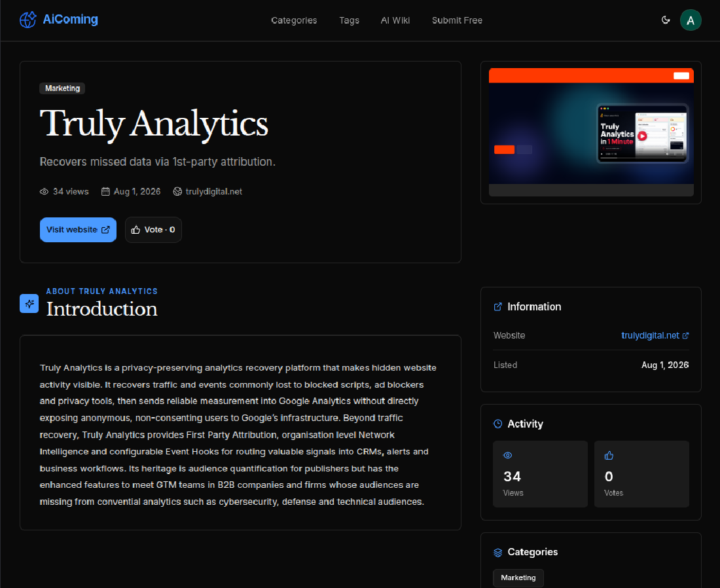Click the Information panel link icon

click(x=497, y=307)
